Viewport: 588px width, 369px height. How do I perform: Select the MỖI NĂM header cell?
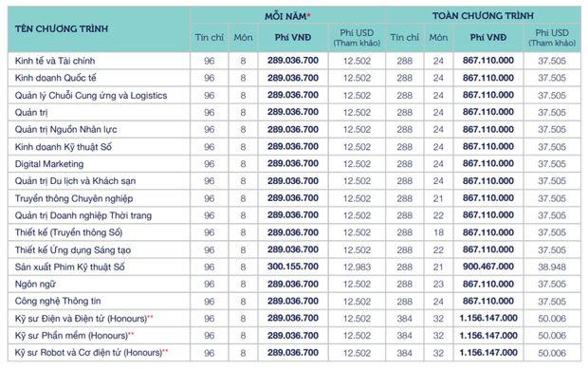[287, 16]
